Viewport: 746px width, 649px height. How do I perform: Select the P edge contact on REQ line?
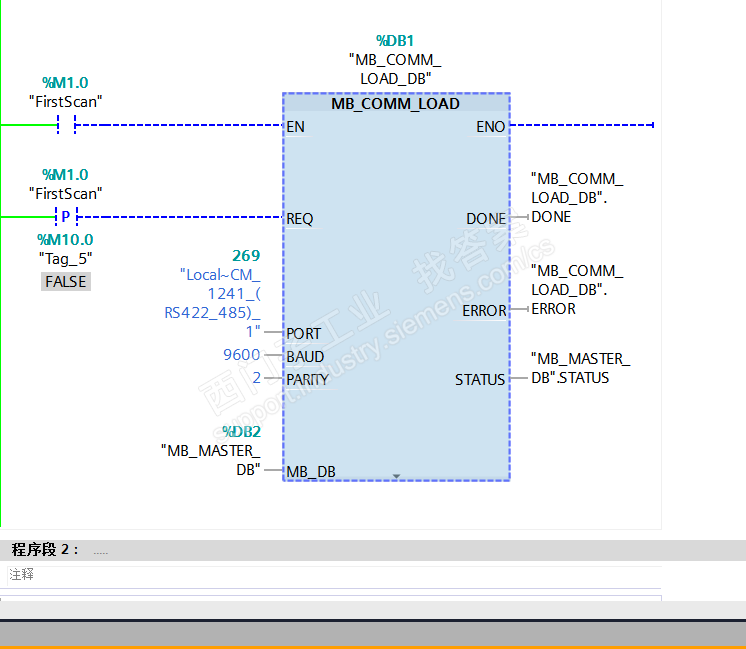tap(66, 217)
